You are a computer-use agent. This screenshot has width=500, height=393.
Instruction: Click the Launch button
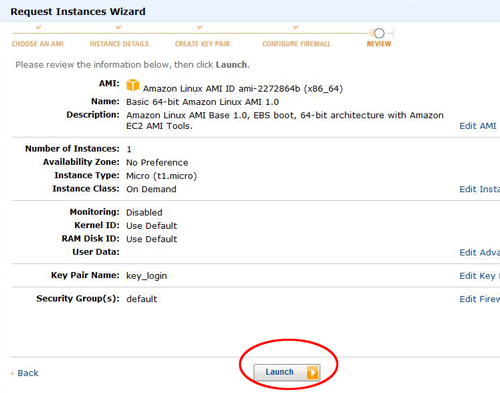pyautogui.click(x=287, y=372)
